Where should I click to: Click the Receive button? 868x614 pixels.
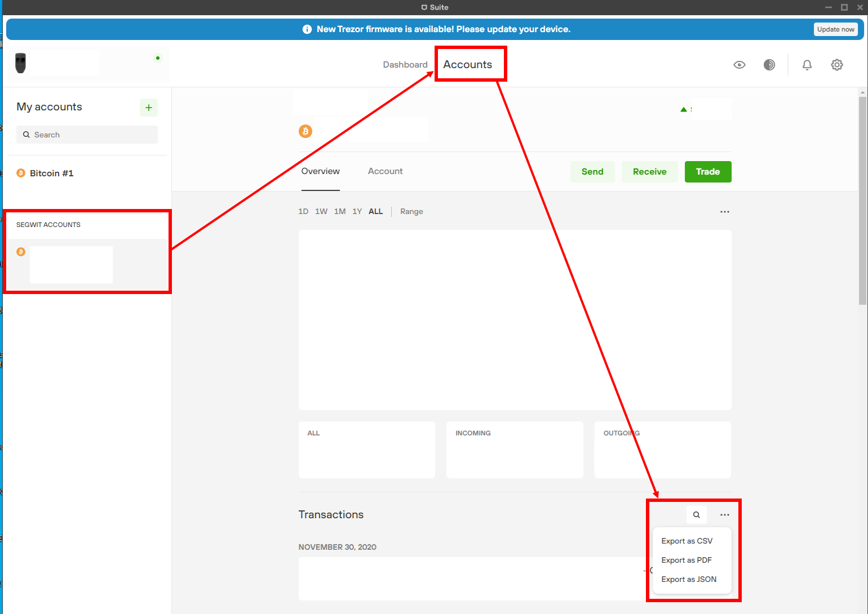click(650, 172)
